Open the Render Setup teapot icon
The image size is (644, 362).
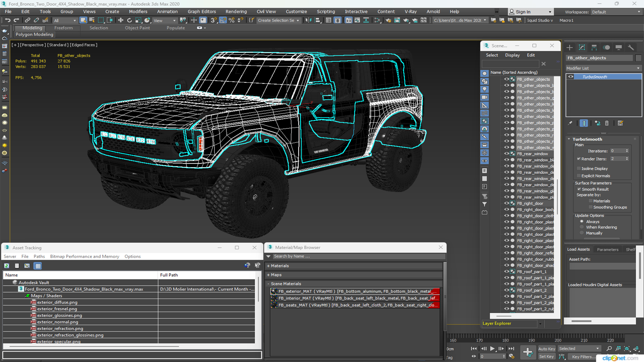coord(388,20)
